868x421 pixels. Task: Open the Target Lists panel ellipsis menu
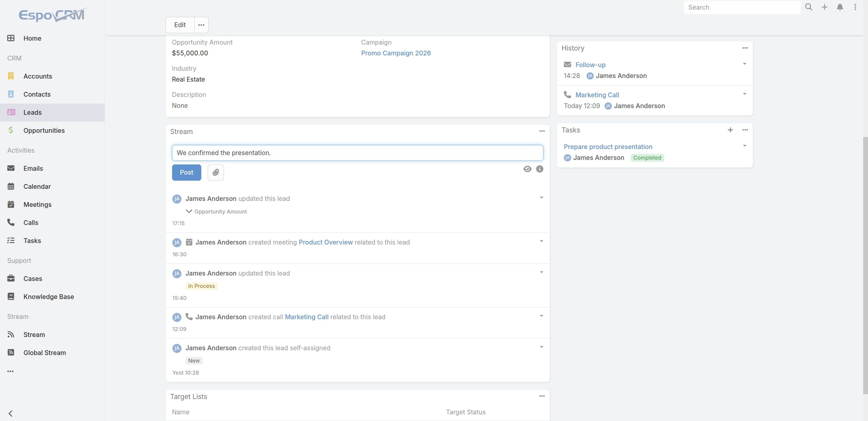[x=542, y=396]
